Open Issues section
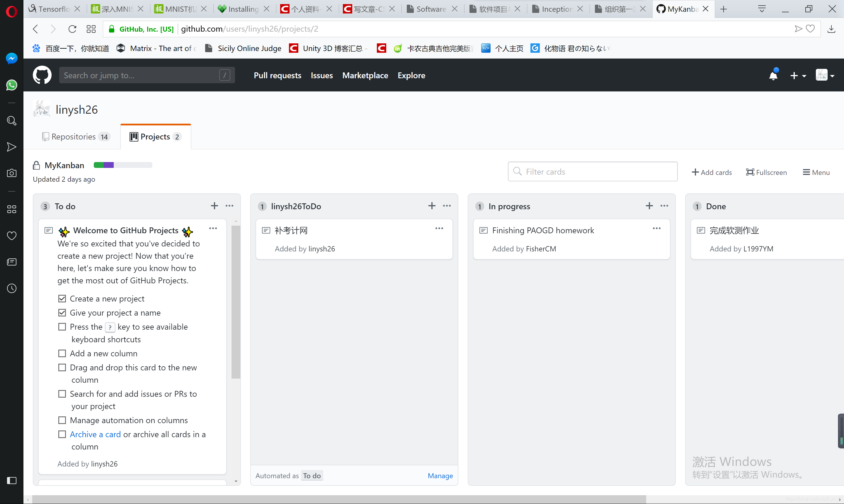844x504 pixels. (x=322, y=75)
